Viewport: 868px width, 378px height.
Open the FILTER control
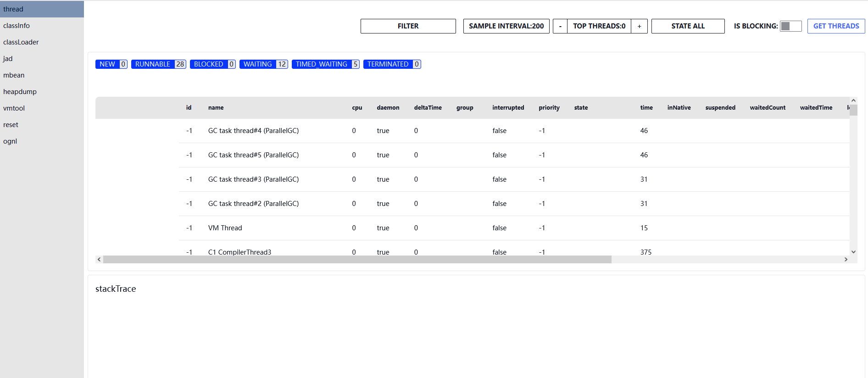(x=408, y=26)
